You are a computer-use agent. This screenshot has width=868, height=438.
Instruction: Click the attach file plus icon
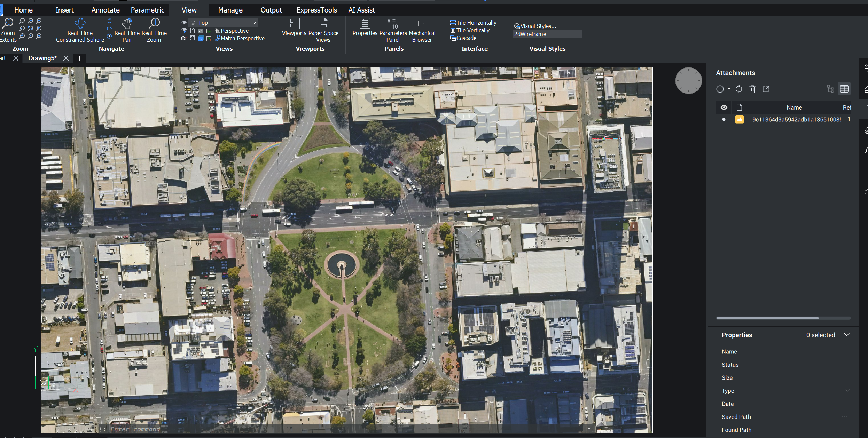(720, 89)
